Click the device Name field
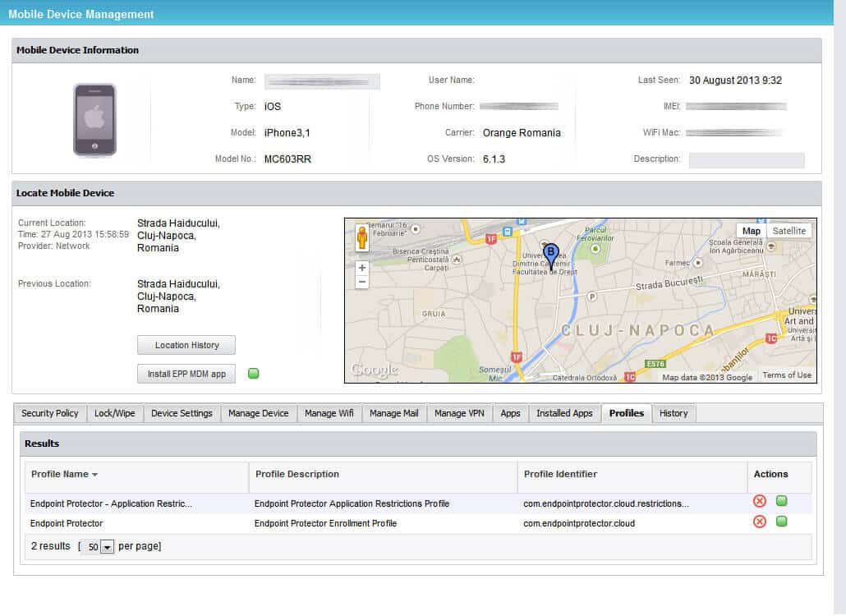The image size is (846, 616). click(x=322, y=81)
